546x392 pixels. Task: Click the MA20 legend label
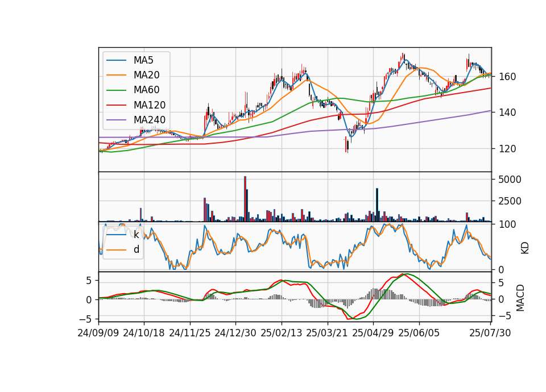(x=146, y=75)
